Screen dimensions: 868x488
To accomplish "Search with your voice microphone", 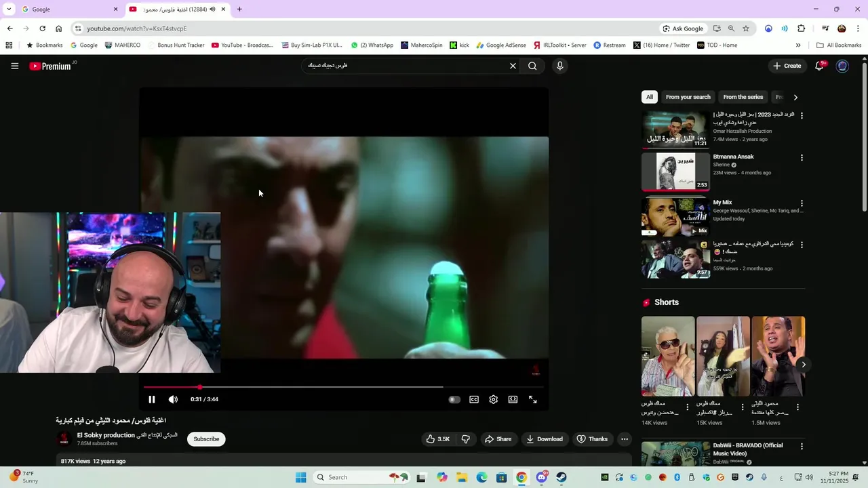I will [x=559, y=66].
